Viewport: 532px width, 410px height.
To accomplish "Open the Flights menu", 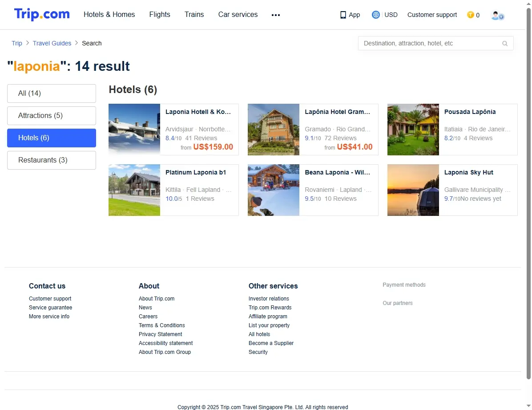I will tap(159, 15).
